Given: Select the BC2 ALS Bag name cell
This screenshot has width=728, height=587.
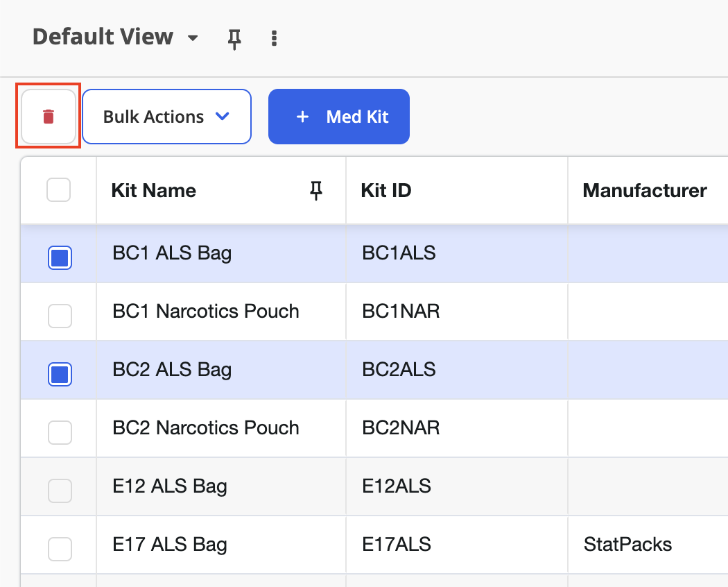Looking at the screenshot, I should click(221, 370).
